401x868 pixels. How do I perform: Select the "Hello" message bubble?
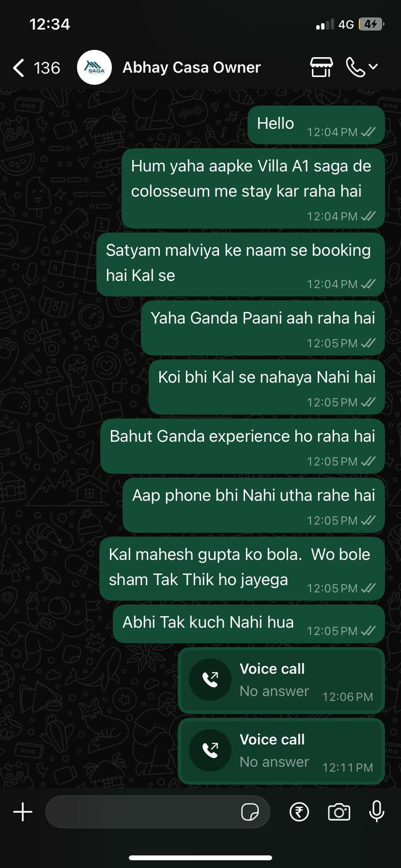(316, 125)
